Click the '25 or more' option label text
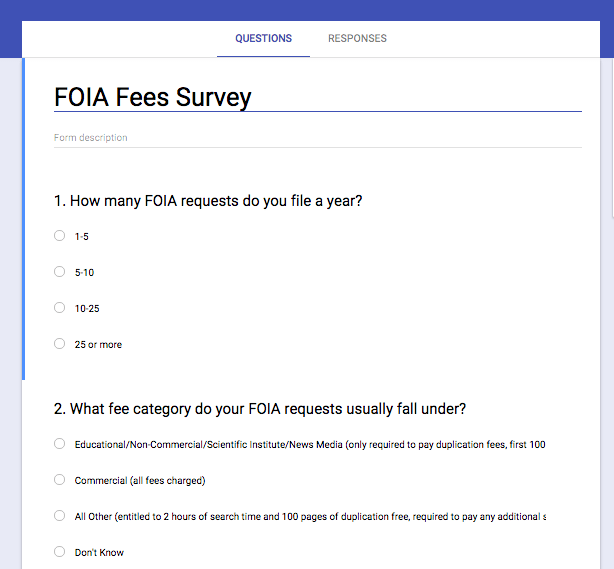The image size is (614, 569). click(98, 345)
